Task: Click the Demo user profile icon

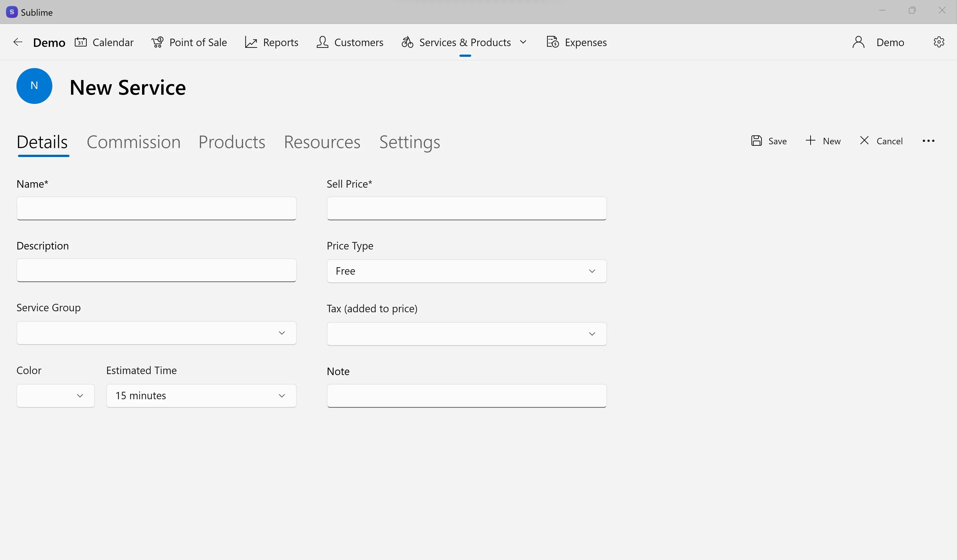Action: click(858, 42)
